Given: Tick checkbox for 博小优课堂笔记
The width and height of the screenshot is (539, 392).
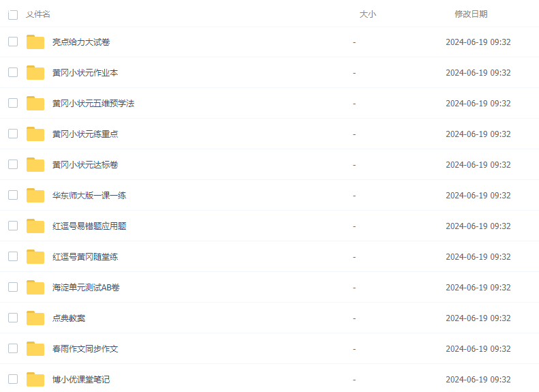Looking at the screenshot, I should coord(13,379).
